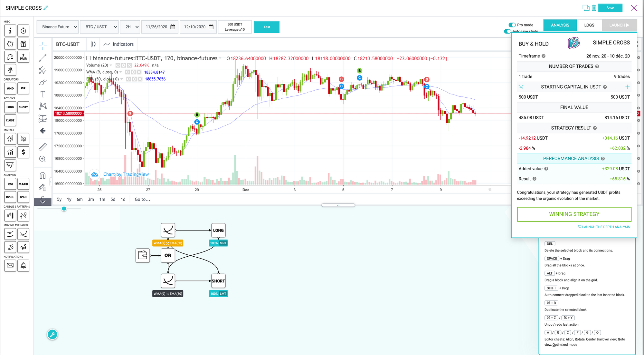Activate the chart zoom-in tool
Screen dimensions: 644x355
(43, 159)
